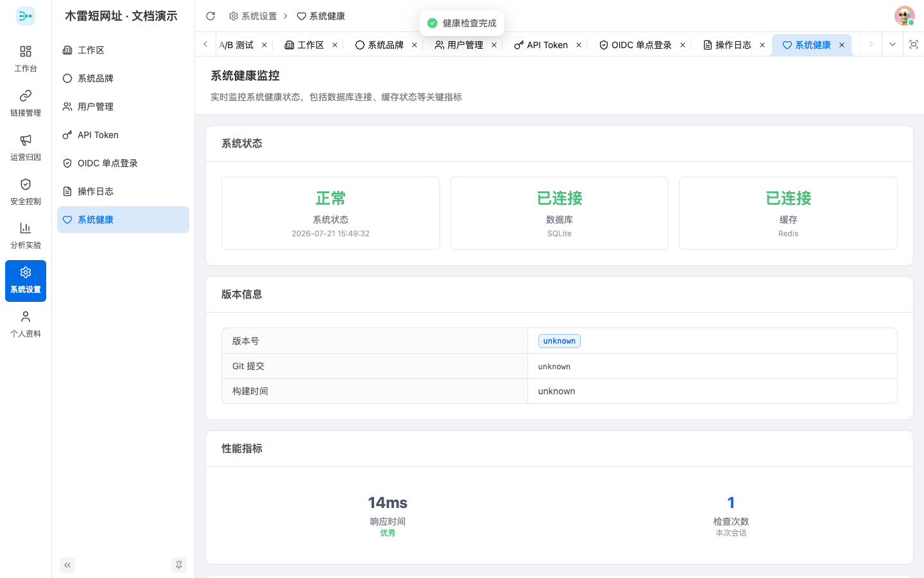Select 用户管理 in the sidebar menu
Screen dimensions: 924x578
tap(123, 107)
